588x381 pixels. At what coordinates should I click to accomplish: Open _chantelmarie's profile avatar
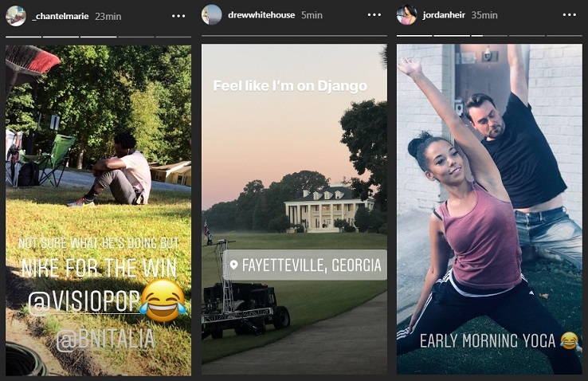click(x=16, y=16)
